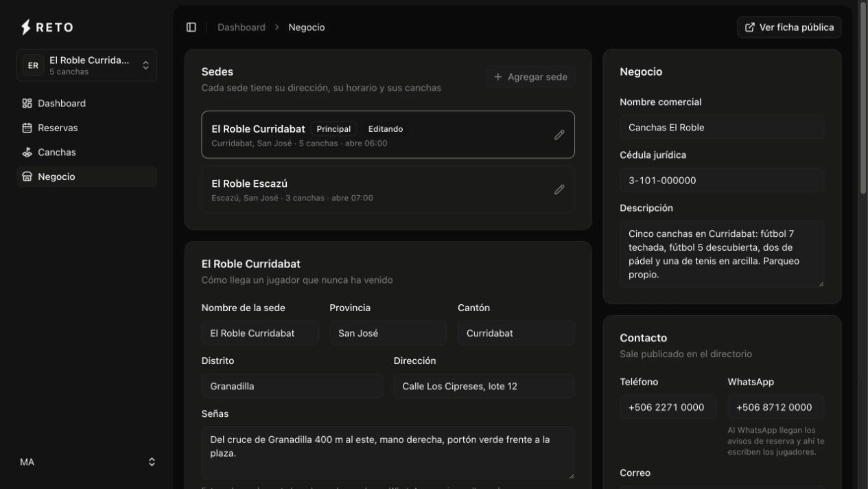868x489 pixels.
Task: Click into the Descripción text area
Action: [x=722, y=254]
